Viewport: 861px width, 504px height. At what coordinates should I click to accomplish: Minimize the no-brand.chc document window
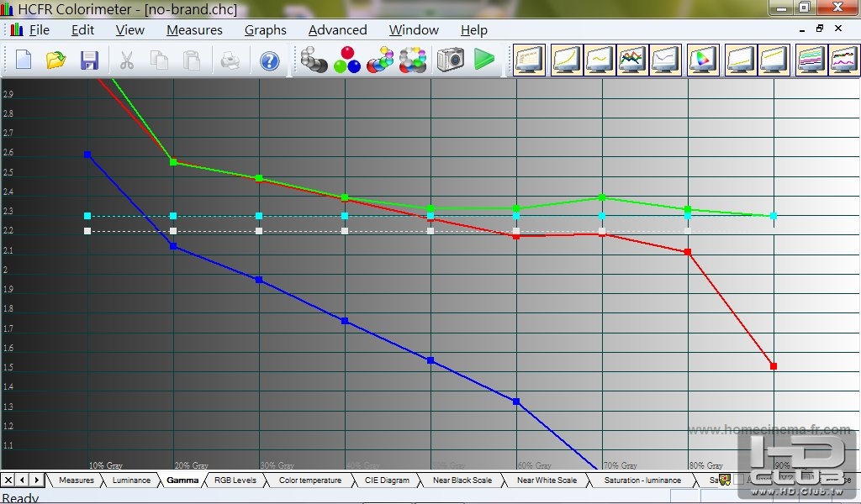(x=802, y=29)
